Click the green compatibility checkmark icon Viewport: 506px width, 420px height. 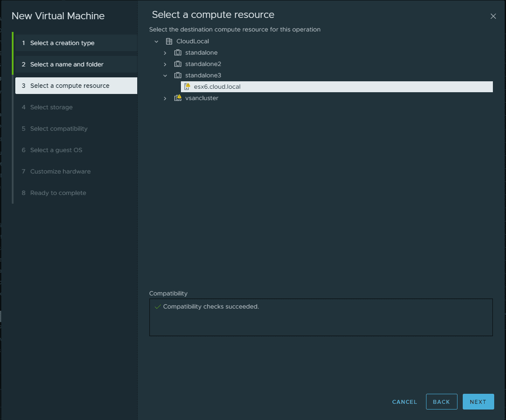pyautogui.click(x=158, y=307)
